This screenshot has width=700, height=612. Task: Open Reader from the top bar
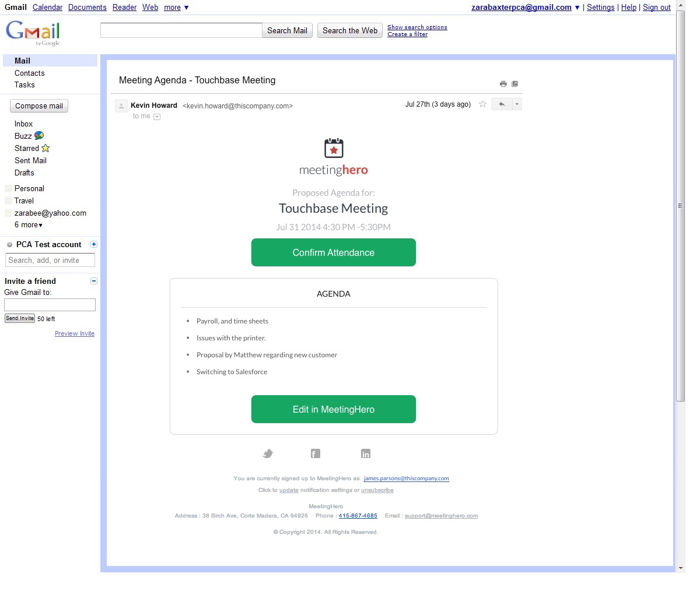point(124,8)
